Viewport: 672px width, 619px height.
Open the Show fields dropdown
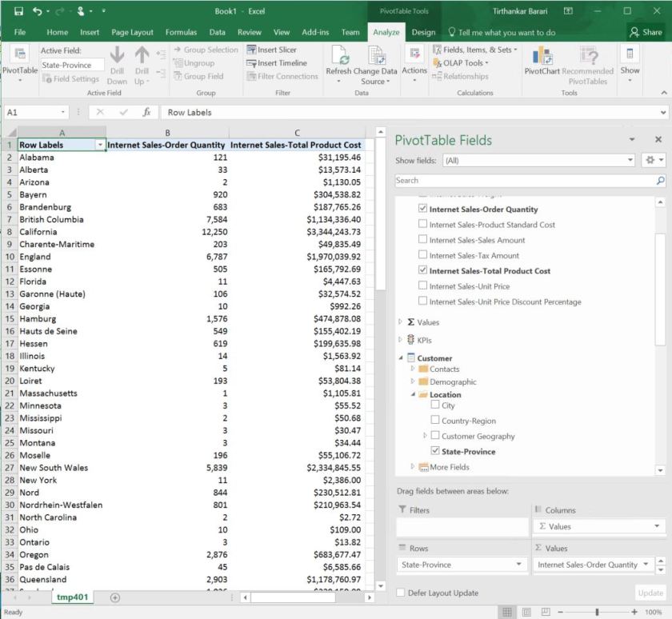(x=631, y=161)
